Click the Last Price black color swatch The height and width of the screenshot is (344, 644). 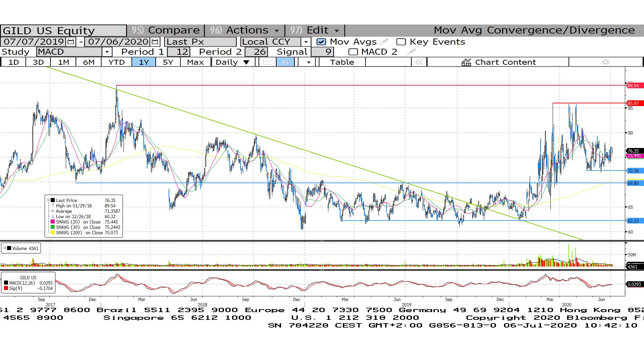[53, 200]
